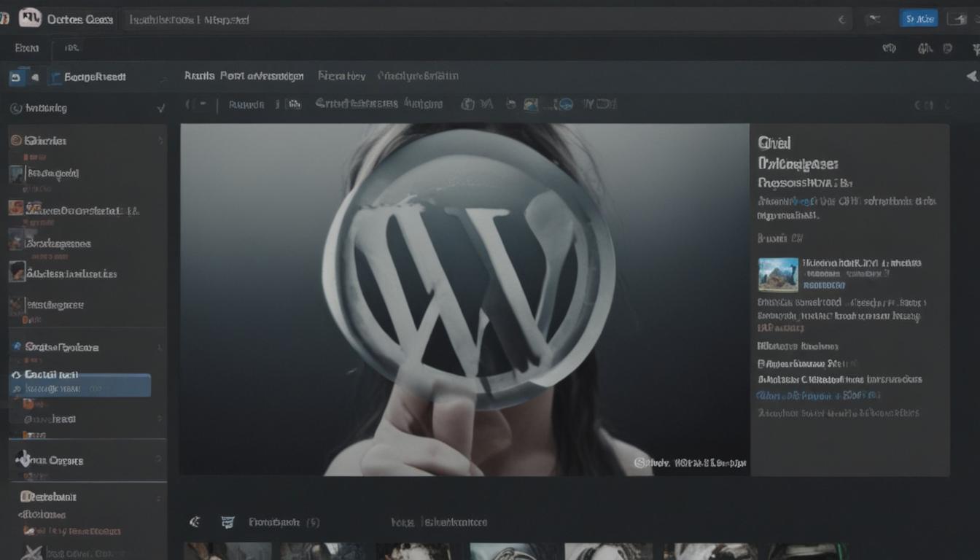Click the blue picture icon in the preview toolbar
Viewport: 980px width, 560px height.
pos(531,104)
